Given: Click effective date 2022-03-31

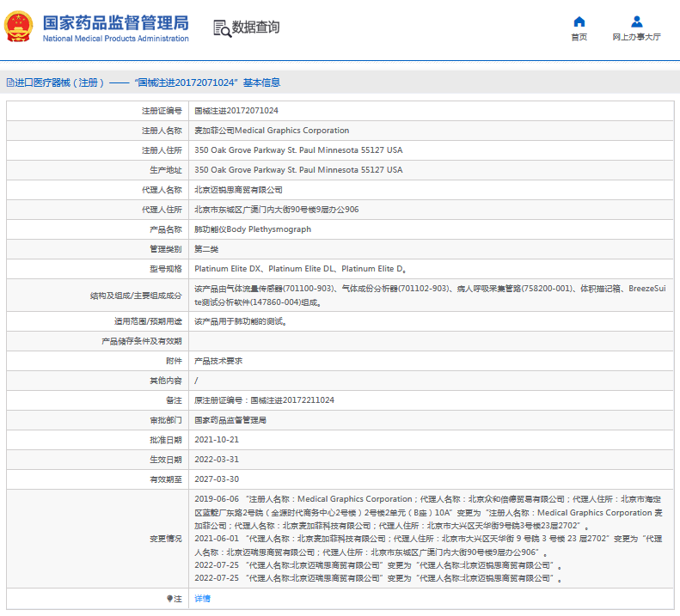Looking at the screenshot, I should point(217,460).
